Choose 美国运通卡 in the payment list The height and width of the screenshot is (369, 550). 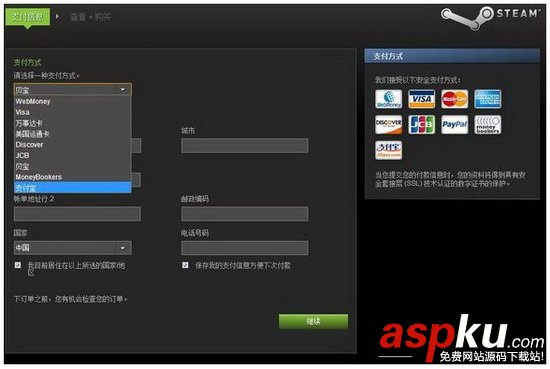click(73, 134)
